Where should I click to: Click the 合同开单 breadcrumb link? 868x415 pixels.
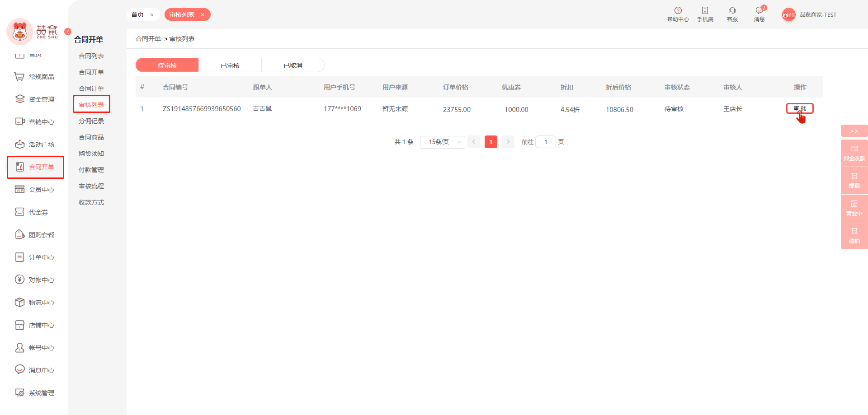[148, 39]
